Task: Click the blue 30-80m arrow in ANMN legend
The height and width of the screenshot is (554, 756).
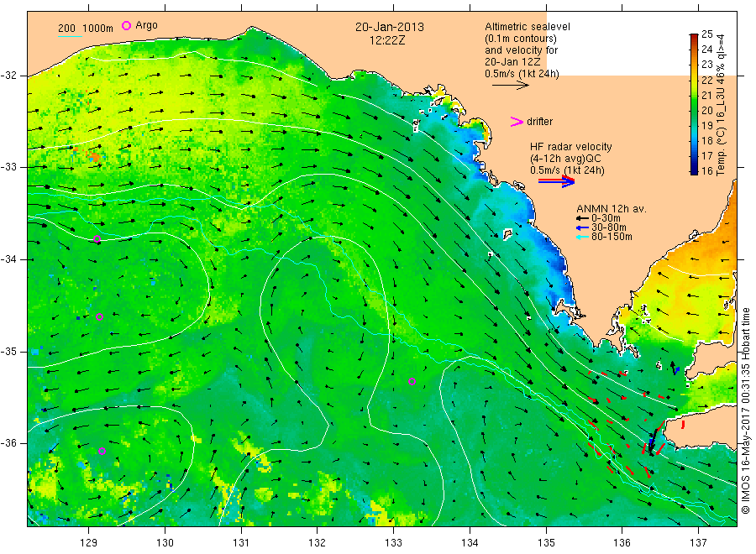Action: click(x=582, y=227)
